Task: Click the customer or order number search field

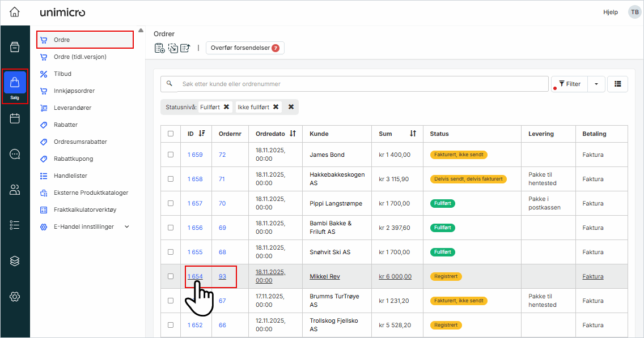Action: pos(363,84)
